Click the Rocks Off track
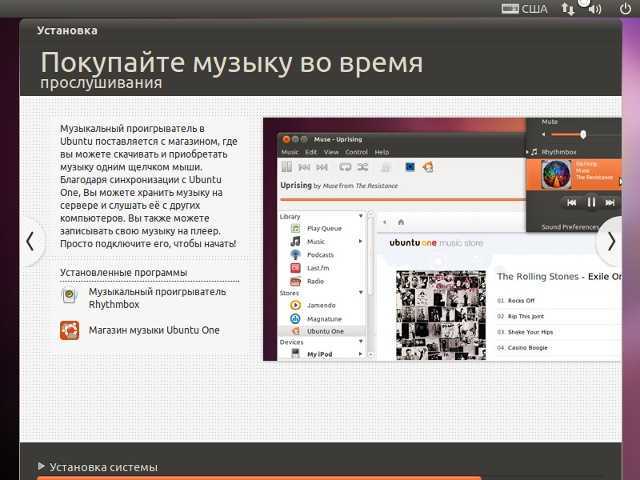The width and height of the screenshot is (640, 480). point(521,300)
